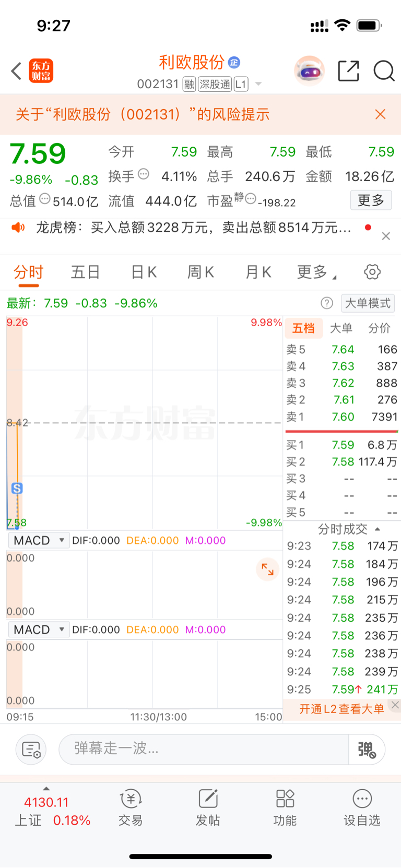401x868 pixels.
Task: Tap 卖5 price 7.64 row
Action: click(342, 349)
